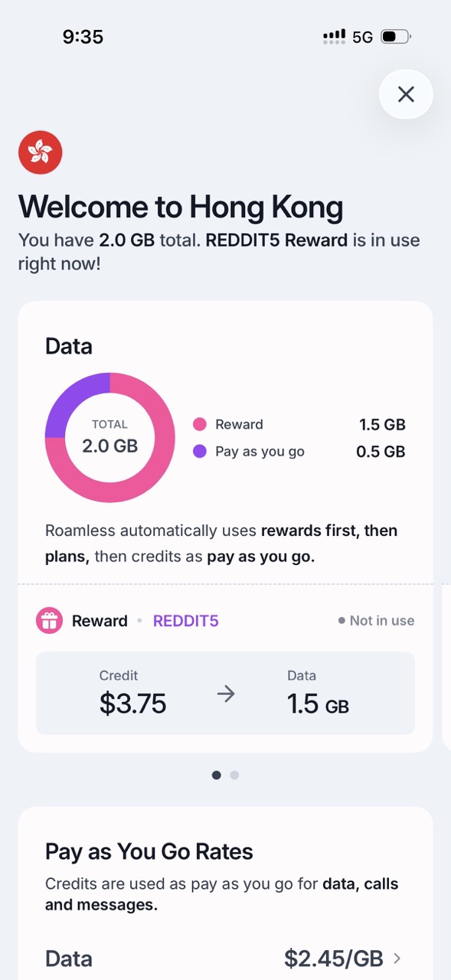Tap the Credit $3.75 card
The width and height of the screenshot is (451, 980).
coord(132,694)
